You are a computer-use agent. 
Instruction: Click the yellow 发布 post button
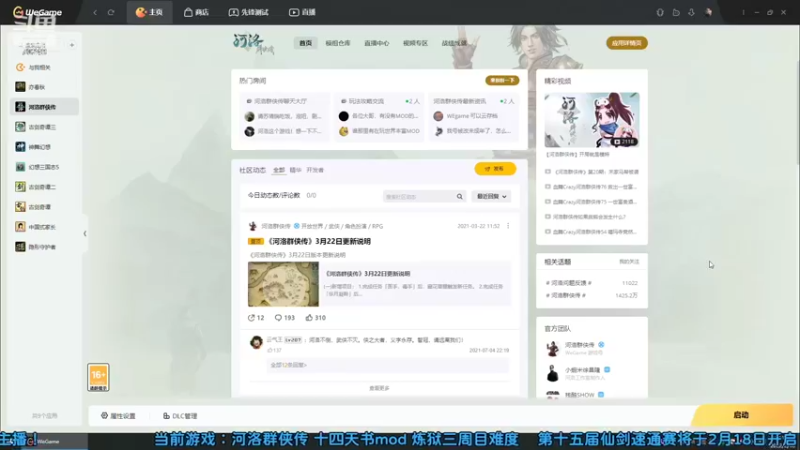coord(495,169)
